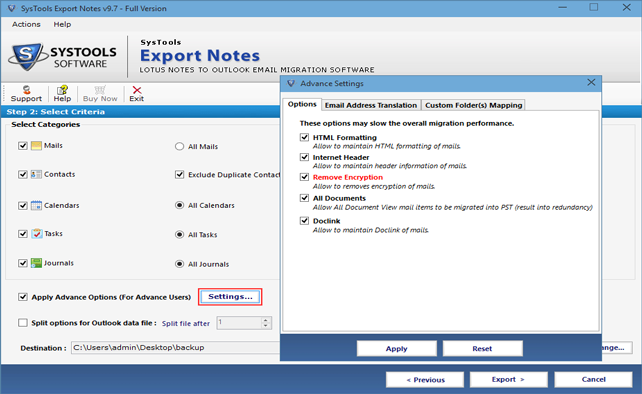Click the app icon in title bar
642x394 pixels.
click(x=11, y=8)
